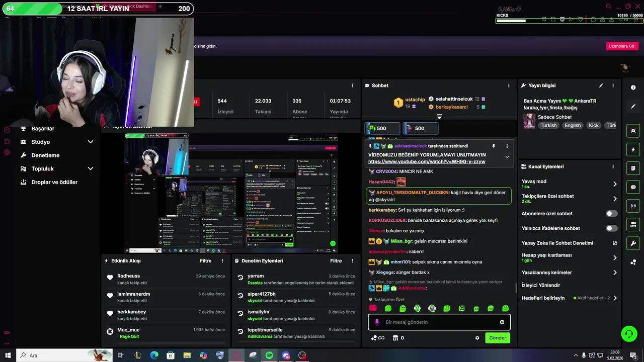The image size is (644, 362).
Task: Click the Windows taskbar Ara search box
Action: pyautogui.click(x=63, y=355)
